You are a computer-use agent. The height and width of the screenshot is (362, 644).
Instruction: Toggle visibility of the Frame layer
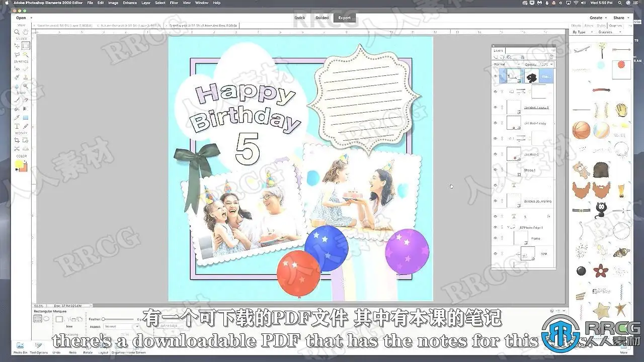[495, 238]
